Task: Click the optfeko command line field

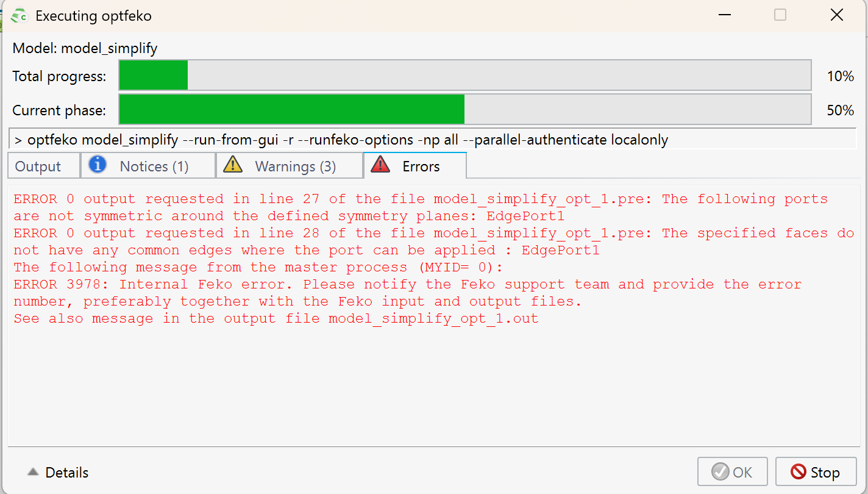Action: [x=433, y=140]
